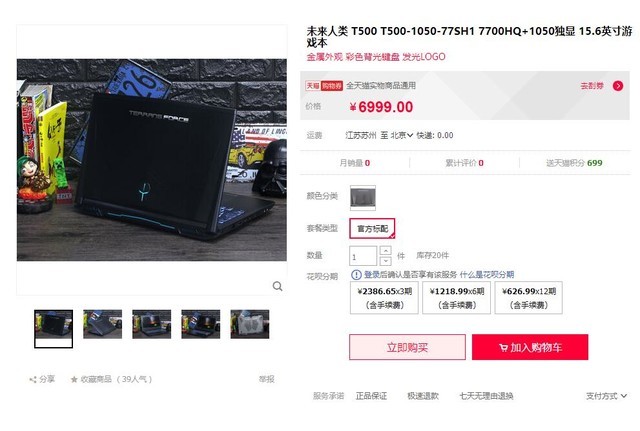Image resolution: width=640 pixels, height=431 pixels.
Task: Increase quantity with the up arrow
Action: 385,250
